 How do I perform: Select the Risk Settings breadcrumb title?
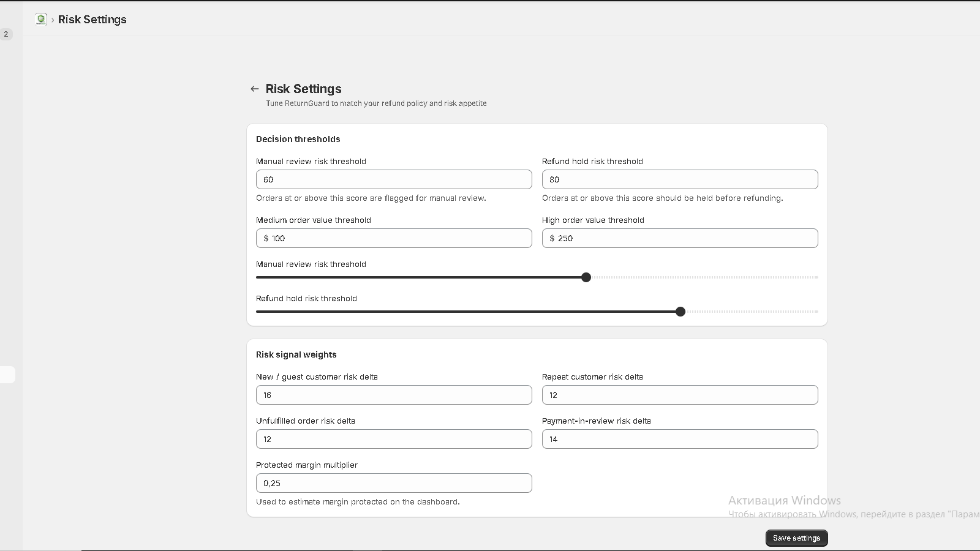[92, 20]
